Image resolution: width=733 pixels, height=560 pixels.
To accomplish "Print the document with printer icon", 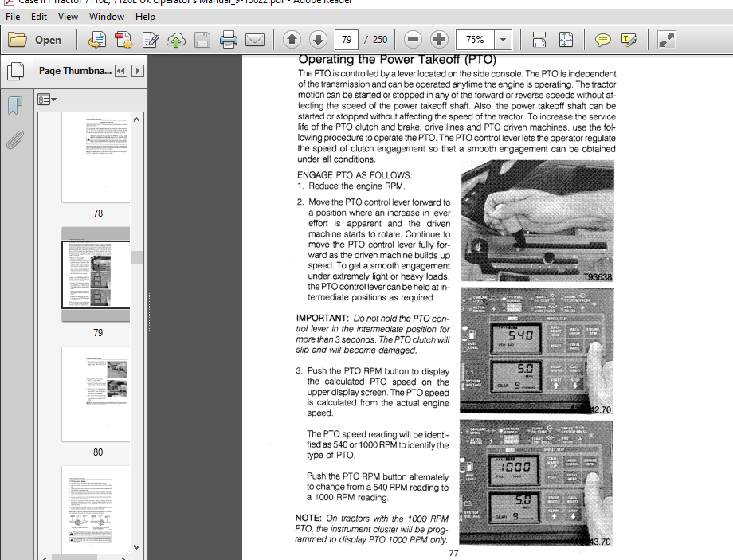I will [x=228, y=40].
